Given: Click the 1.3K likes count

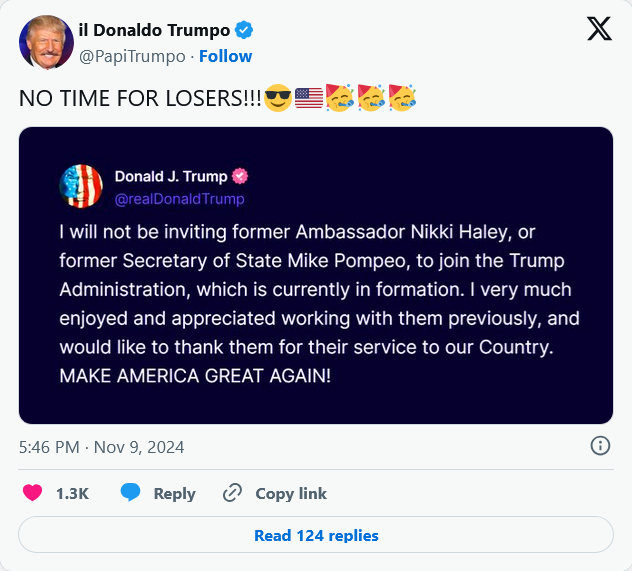Looking at the screenshot, I should [x=72, y=493].
